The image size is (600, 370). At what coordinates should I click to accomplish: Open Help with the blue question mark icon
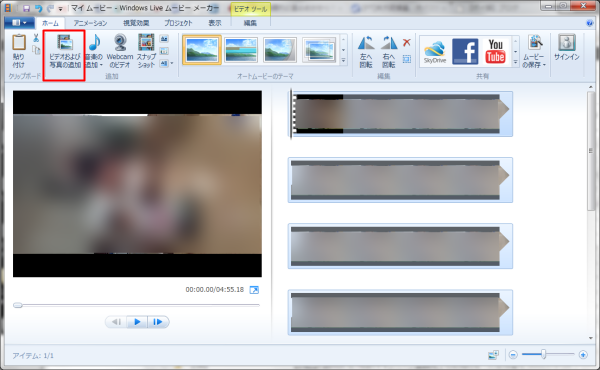tap(590, 23)
